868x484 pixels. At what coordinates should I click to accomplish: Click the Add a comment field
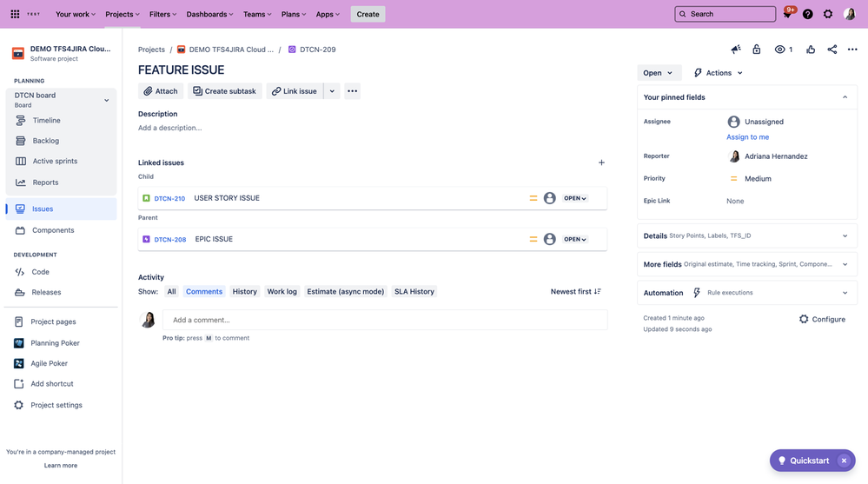pos(385,320)
